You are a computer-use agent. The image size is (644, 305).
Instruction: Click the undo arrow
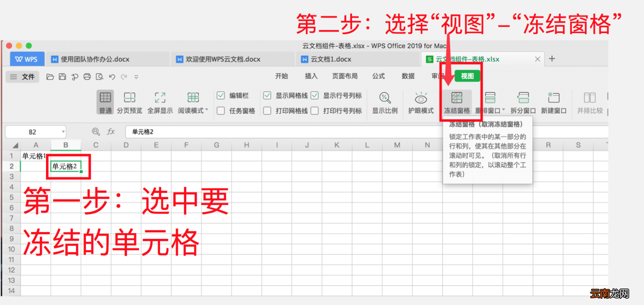(112, 77)
